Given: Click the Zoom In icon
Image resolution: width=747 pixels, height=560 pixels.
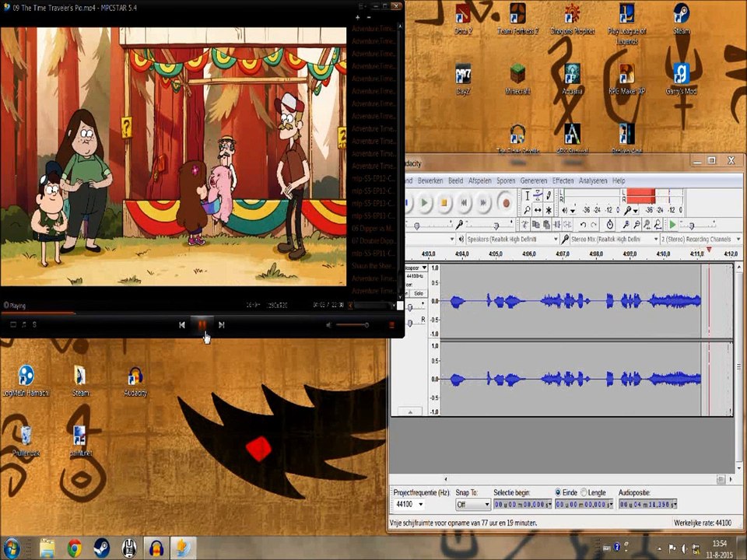Looking at the screenshot, I should click(626, 224).
